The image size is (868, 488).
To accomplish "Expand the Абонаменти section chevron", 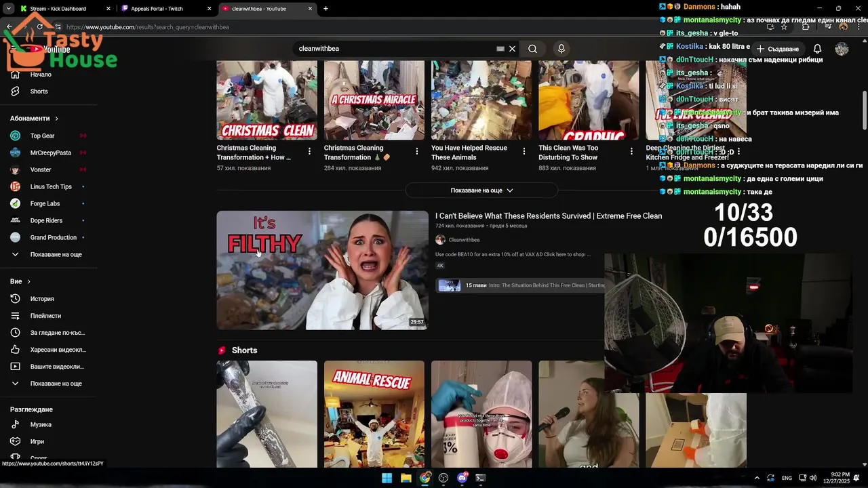I will [x=56, y=119].
